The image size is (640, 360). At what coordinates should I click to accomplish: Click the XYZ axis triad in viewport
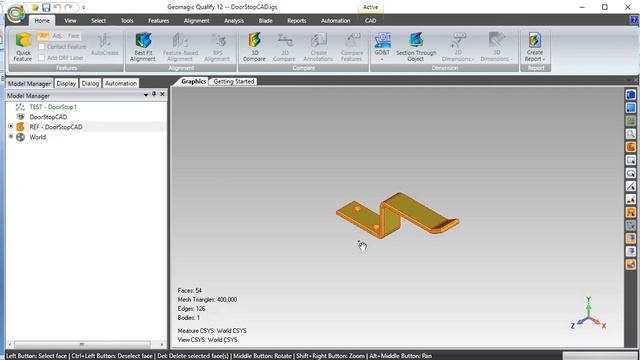tap(589, 314)
